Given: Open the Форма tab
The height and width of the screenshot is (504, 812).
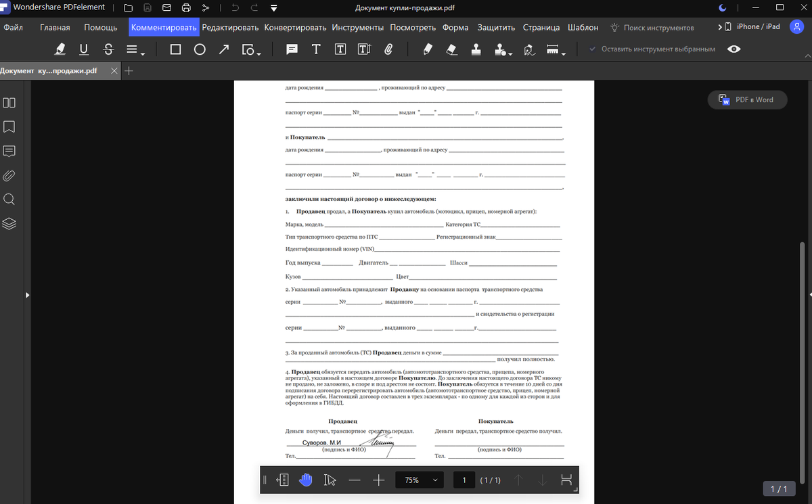Looking at the screenshot, I should pyautogui.click(x=455, y=28).
